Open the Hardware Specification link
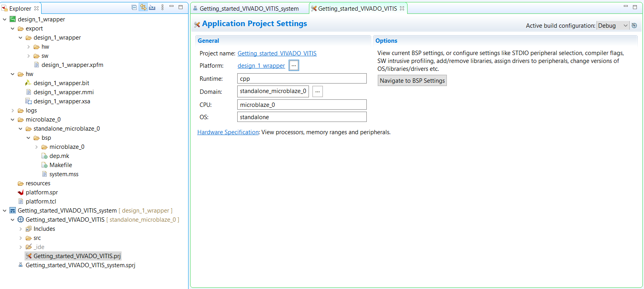The height and width of the screenshot is (289, 644). pos(228,132)
